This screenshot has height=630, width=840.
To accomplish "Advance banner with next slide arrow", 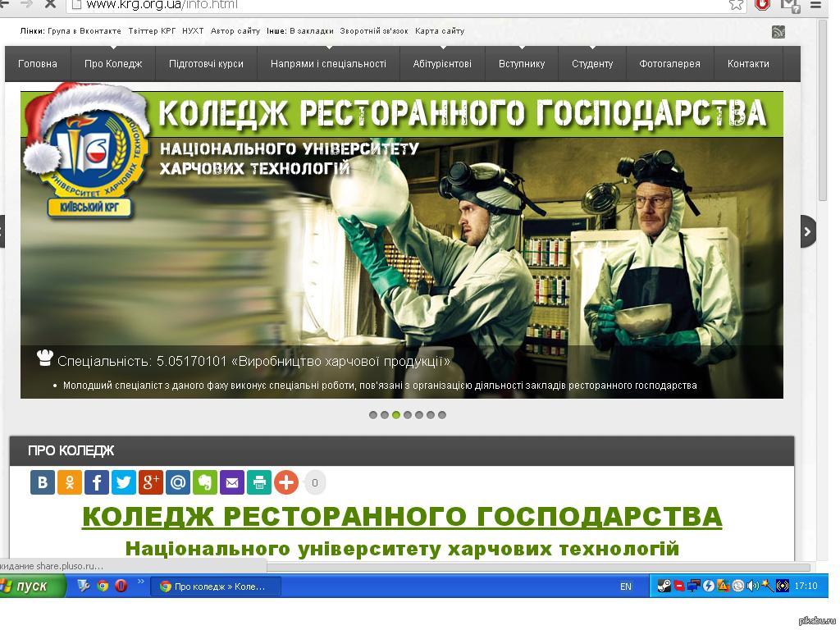I will 807,231.
